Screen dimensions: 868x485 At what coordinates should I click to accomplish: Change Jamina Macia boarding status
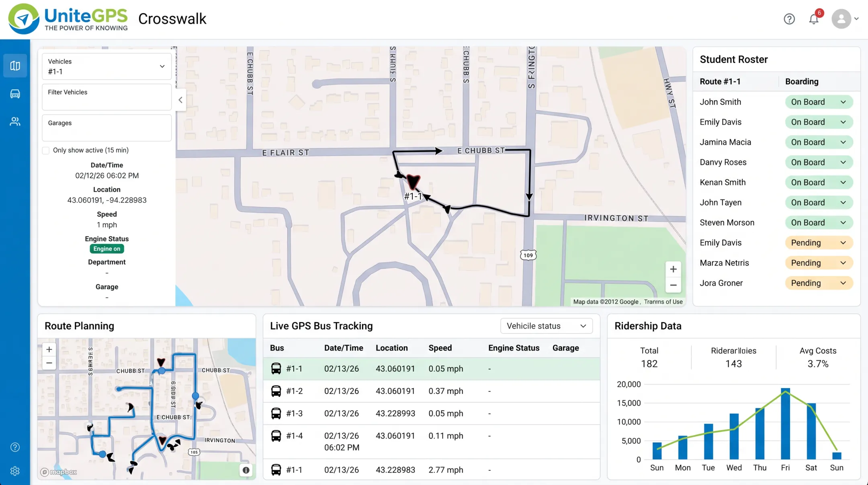pos(819,142)
